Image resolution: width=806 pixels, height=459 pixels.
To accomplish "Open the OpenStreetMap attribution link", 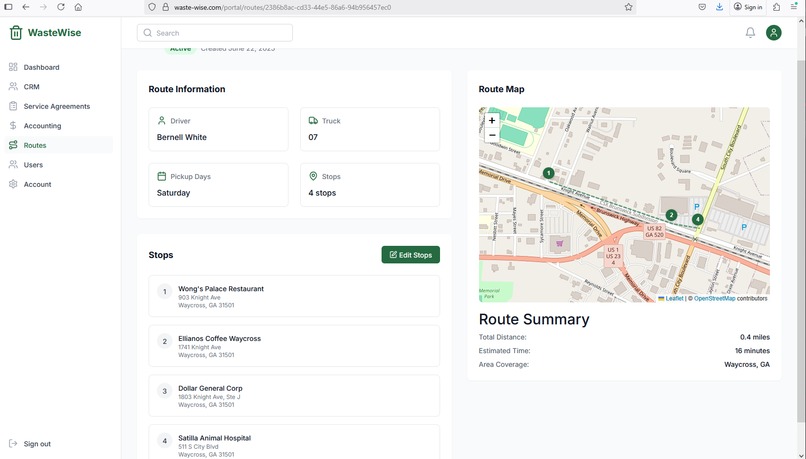I will (x=715, y=298).
